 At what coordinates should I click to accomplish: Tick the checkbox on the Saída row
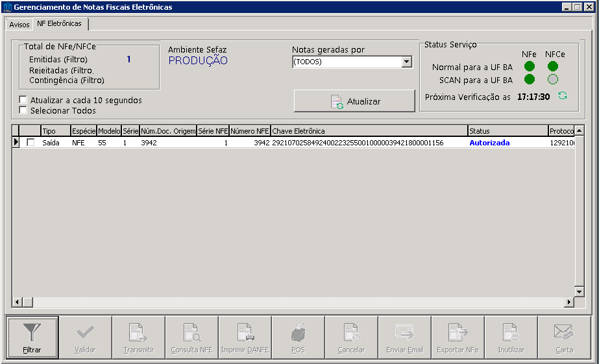pyautogui.click(x=31, y=143)
